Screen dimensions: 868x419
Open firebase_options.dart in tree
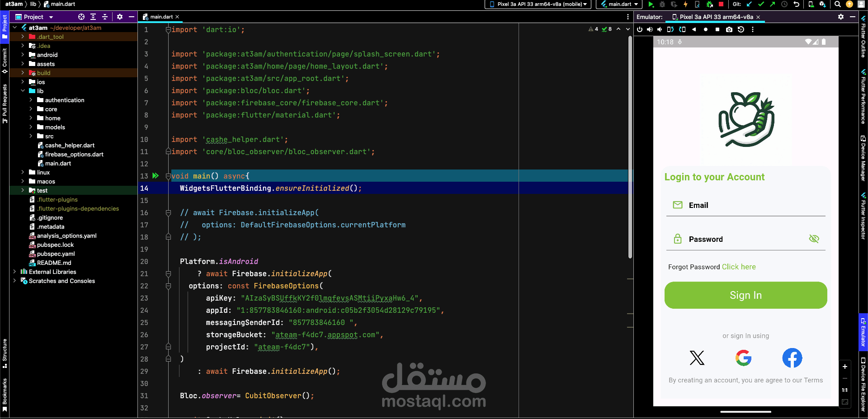click(74, 154)
